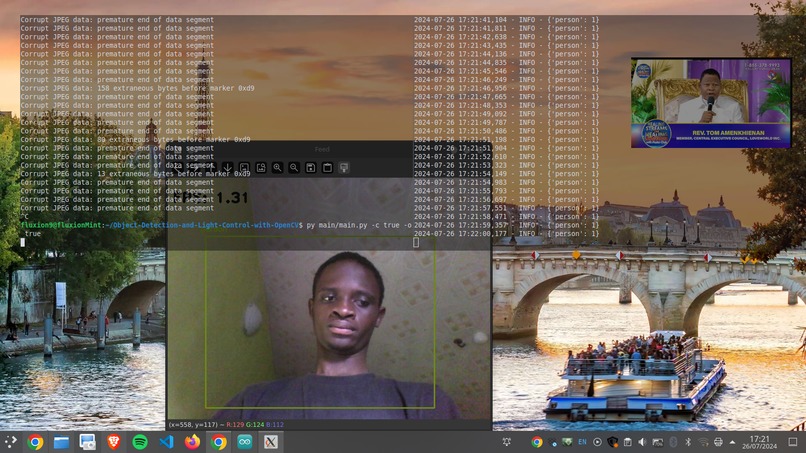The height and width of the screenshot is (453, 806).
Task: Click the FPS value 1.31 in Feed
Action: click(232, 197)
